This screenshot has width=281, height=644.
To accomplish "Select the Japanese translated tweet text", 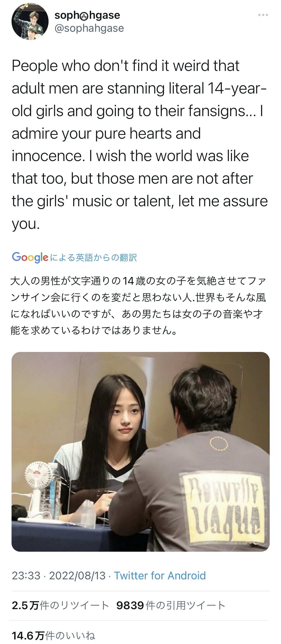I will (x=138, y=306).
